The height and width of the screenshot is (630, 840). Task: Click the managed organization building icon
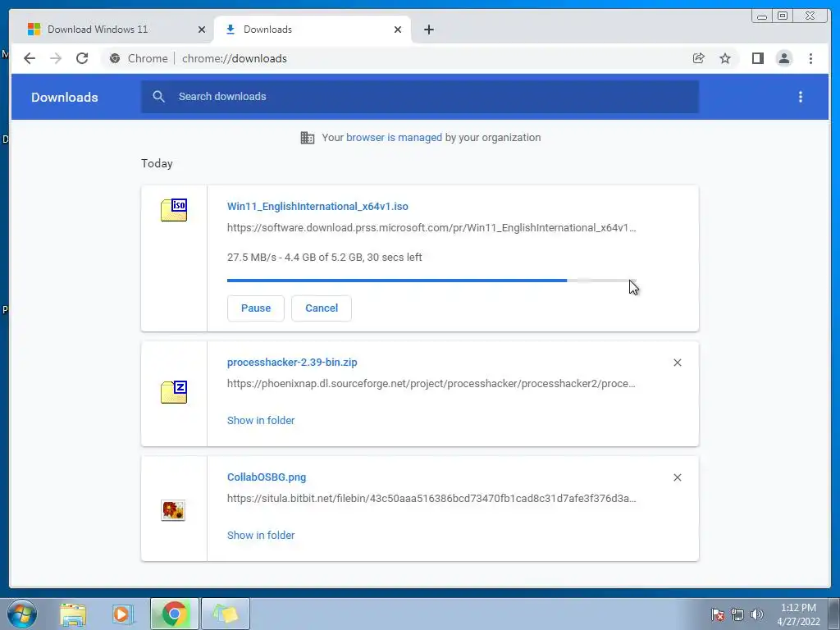(308, 138)
